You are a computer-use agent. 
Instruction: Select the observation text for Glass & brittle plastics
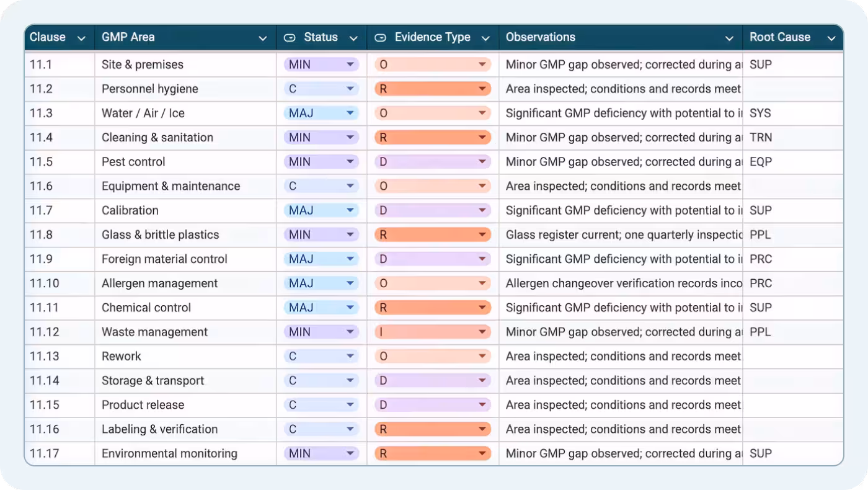tap(620, 234)
